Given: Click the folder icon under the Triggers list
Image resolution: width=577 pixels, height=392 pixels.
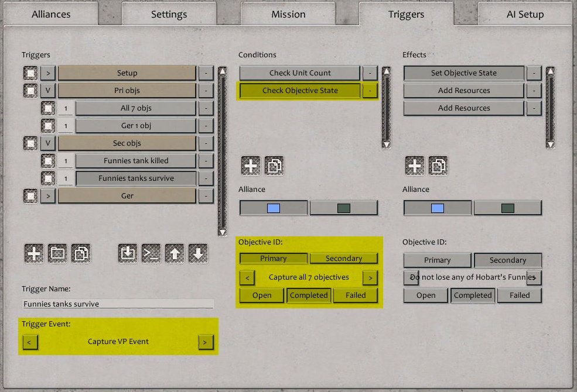Looking at the screenshot, I should click(56, 254).
